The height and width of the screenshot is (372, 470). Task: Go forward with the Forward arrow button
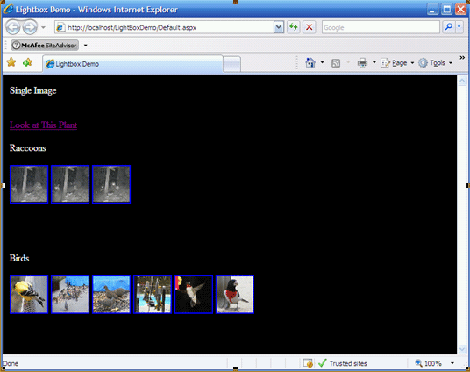pyautogui.click(x=30, y=27)
